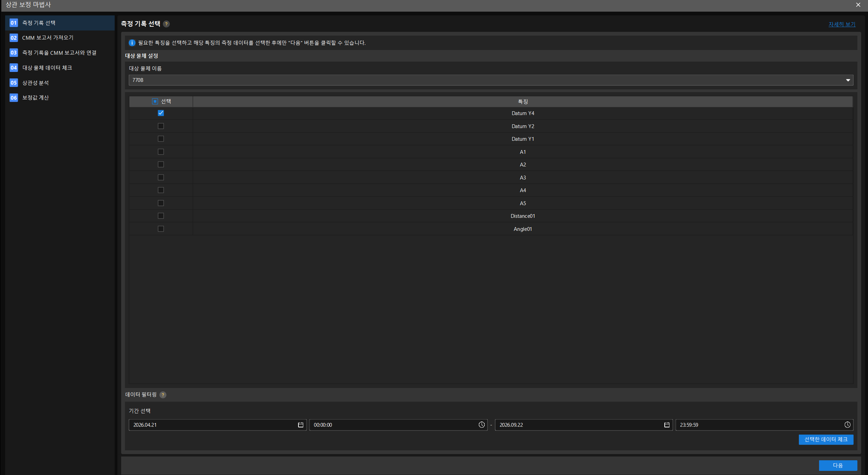Enable the A1 feature checkbox

[161, 152]
